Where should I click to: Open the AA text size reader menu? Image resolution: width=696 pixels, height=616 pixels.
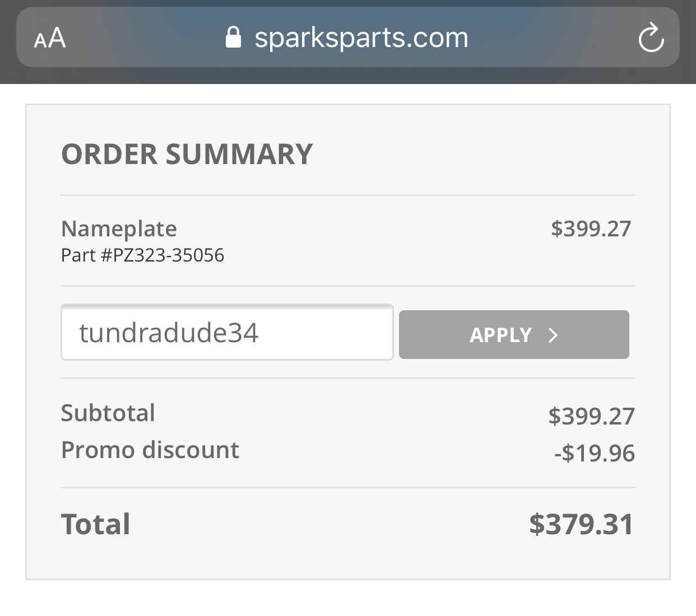pos(50,39)
